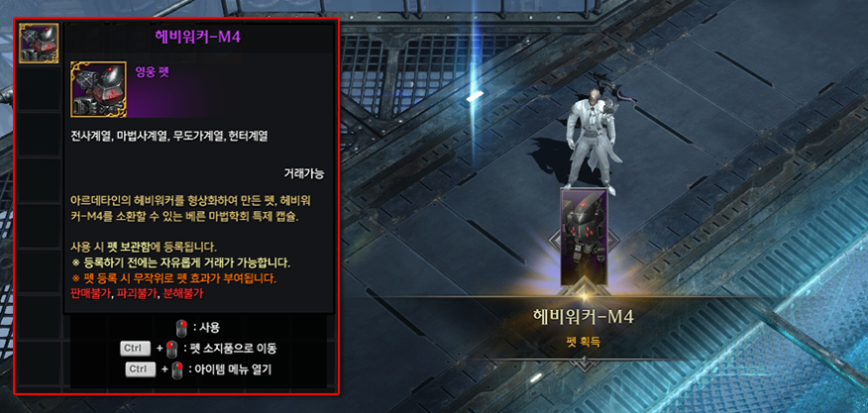Click the 헤비워커-M4 pet card below the character
Screen dimensions: 868x413
pyautogui.click(x=583, y=238)
